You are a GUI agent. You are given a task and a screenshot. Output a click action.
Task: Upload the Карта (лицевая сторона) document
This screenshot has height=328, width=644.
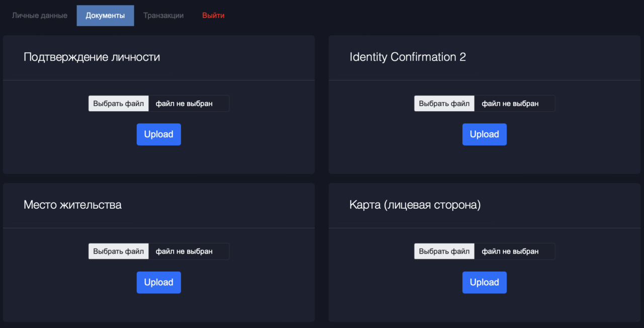pos(485,282)
